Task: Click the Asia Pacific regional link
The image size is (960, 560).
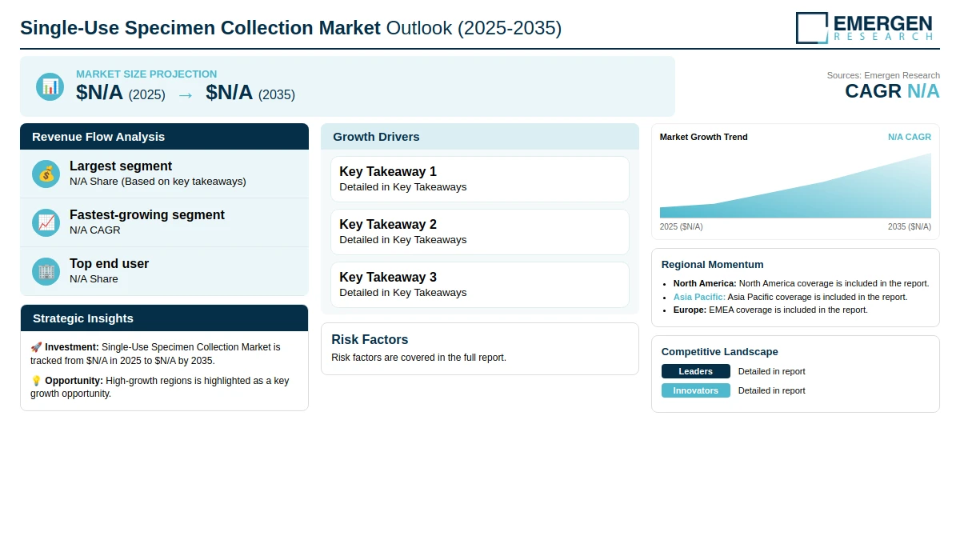Action: click(x=699, y=297)
